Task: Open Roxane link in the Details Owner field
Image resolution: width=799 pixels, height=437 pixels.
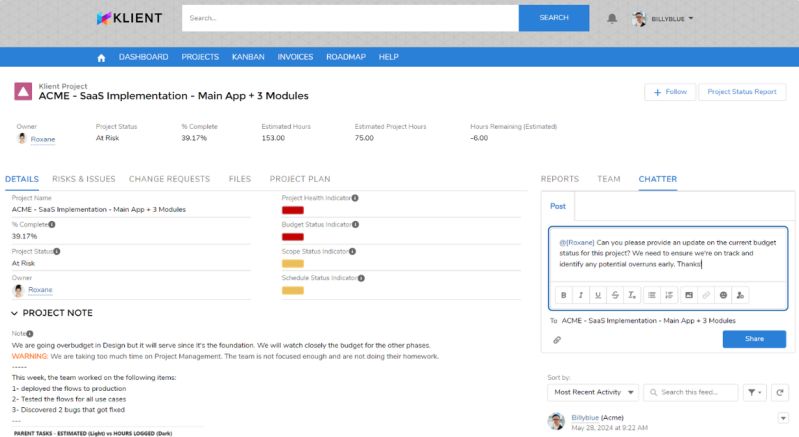Action: 40,290
